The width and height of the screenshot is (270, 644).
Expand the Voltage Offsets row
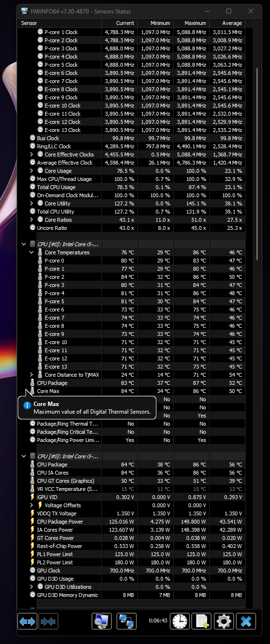pyautogui.click(x=32, y=505)
